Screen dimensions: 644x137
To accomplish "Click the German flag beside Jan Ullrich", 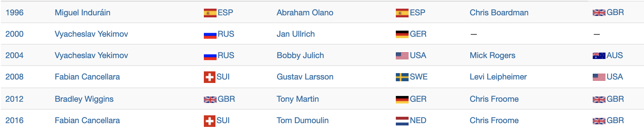I will point(402,34).
